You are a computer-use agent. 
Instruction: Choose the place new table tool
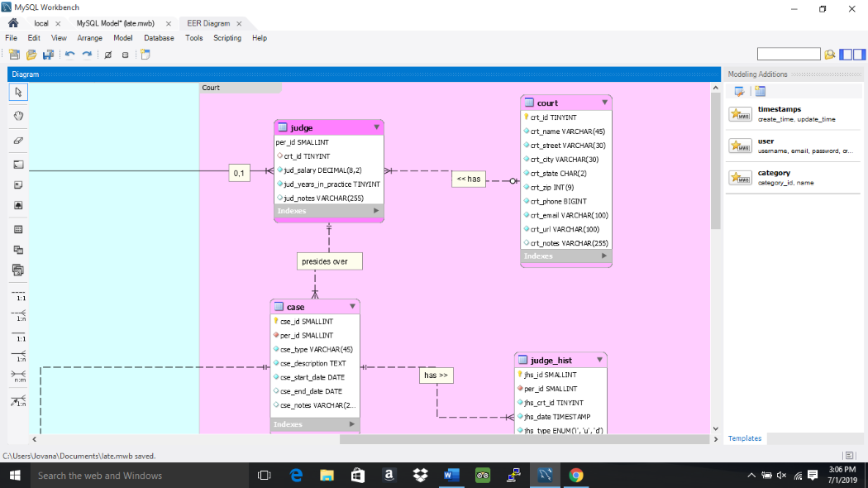[18, 229]
